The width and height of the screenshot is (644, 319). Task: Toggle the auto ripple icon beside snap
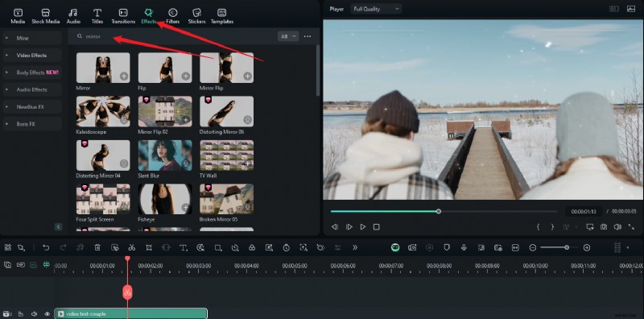tap(33, 265)
